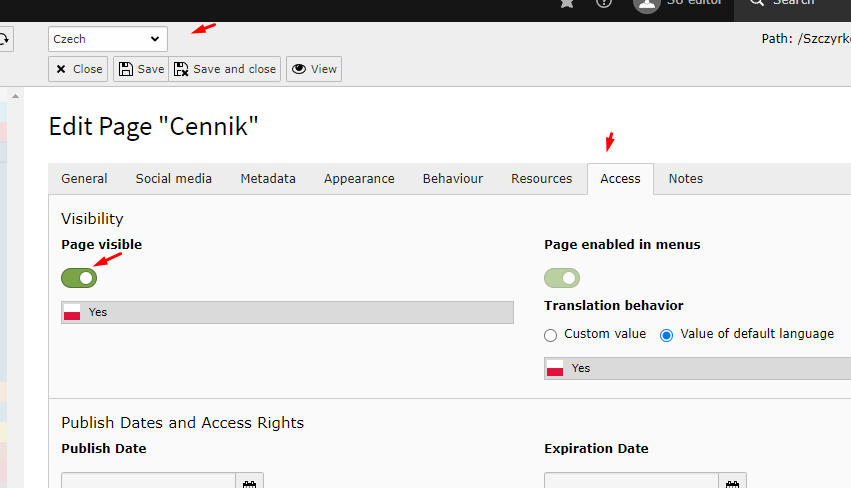Click the View eye button

pos(314,69)
